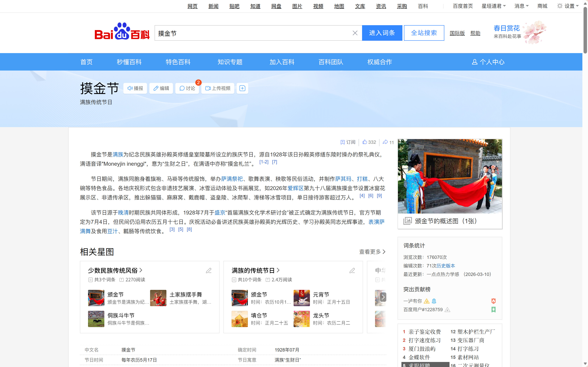
Task: Open the 讨论 discussion bubble button
Action: tap(187, 88)
